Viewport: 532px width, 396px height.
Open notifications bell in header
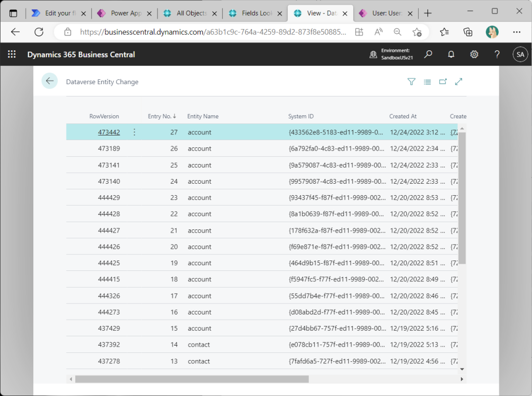click(451, 54)
